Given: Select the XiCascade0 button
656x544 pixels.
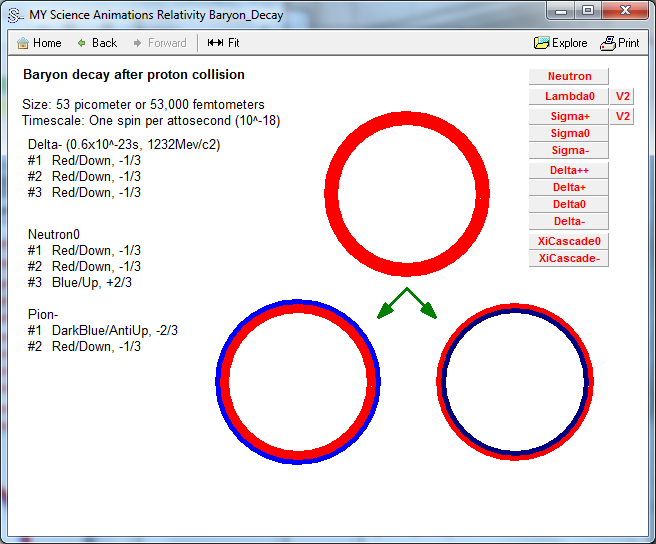Looking at the screenshot, I should click(568, 241).
